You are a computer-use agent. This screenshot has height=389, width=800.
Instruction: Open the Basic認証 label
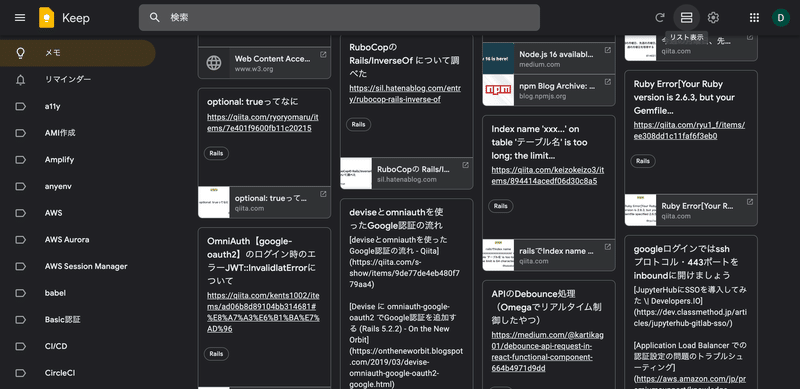(78, 320)
